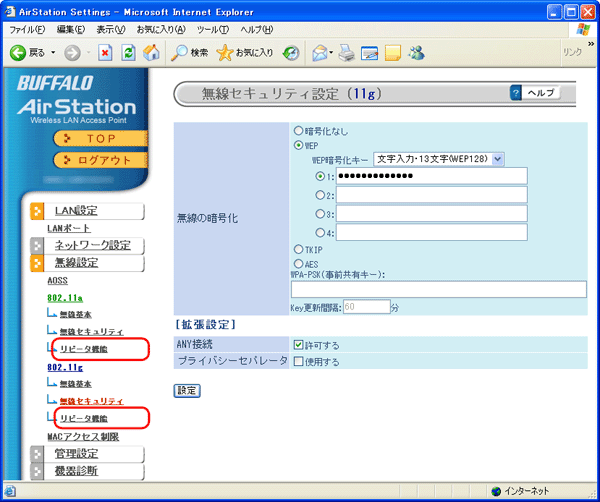Go to browser Home icon
Viewport: 600px width, 502px height.
tap(151, 52)
